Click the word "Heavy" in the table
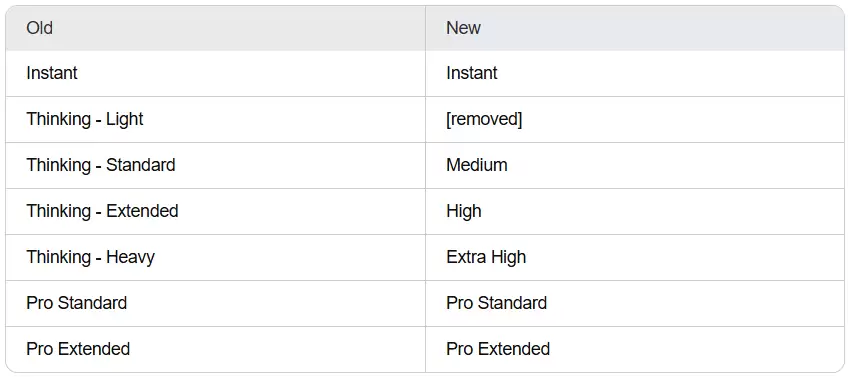 pos(130,257)
